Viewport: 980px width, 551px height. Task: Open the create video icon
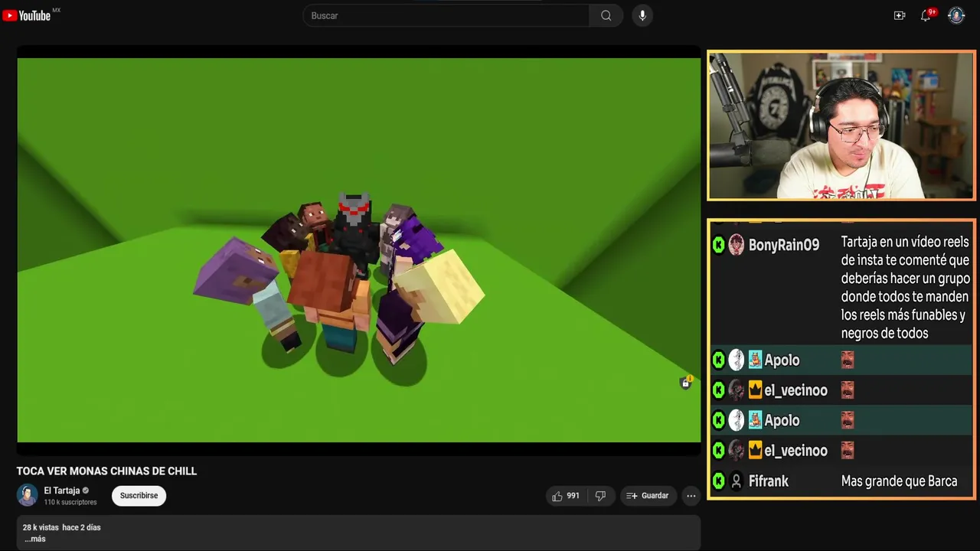pos(900,15)
